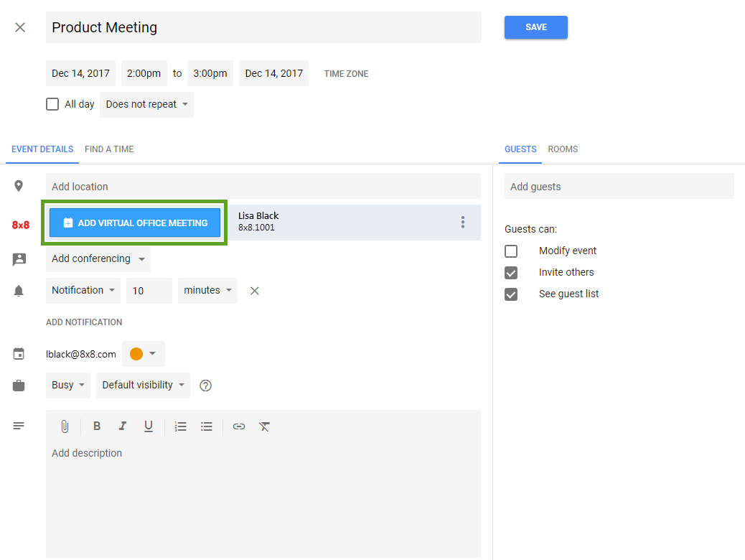Insert a link in the description
Screen dimensions: 745x560
[x=238, y=426]
